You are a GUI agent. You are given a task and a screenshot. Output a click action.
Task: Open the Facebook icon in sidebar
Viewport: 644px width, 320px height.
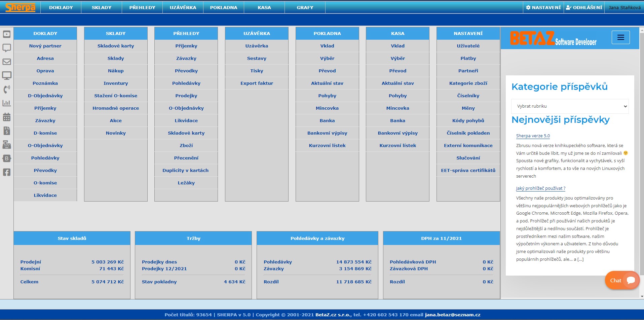(7, 172)
